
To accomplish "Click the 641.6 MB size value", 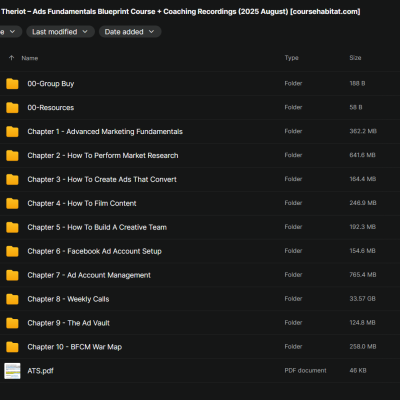I will click(362, 155).
